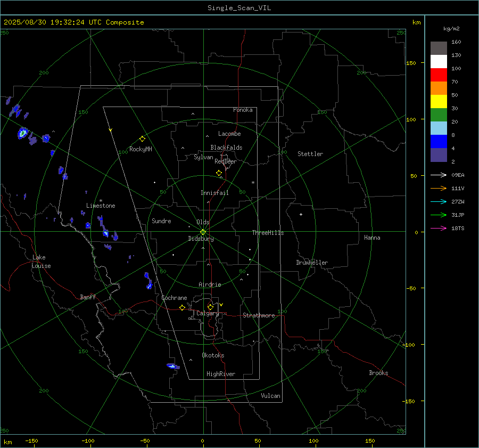Screen dimensions: 479x448
Task: Click the Olds city label
Action: tap(203, 222)
